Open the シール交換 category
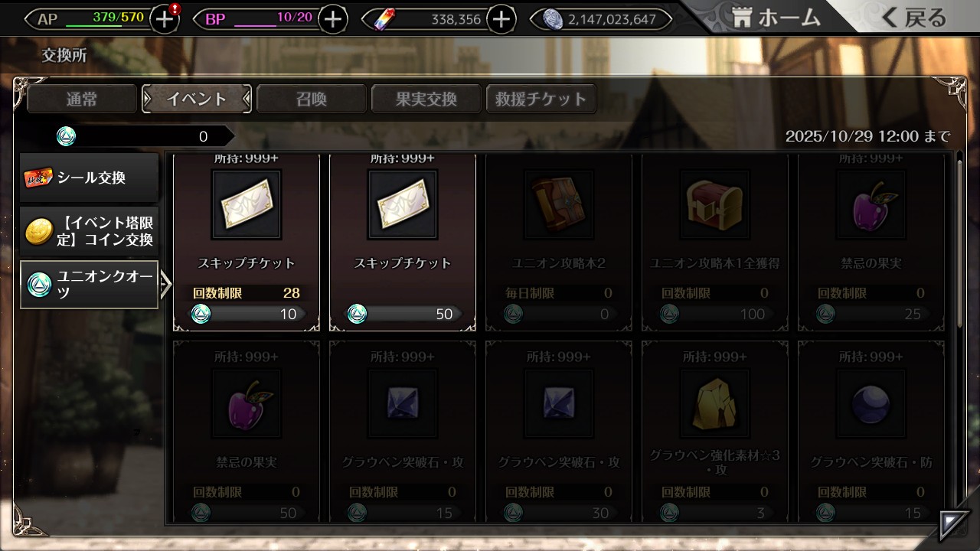The image size is (980, 551). [90, 178]
